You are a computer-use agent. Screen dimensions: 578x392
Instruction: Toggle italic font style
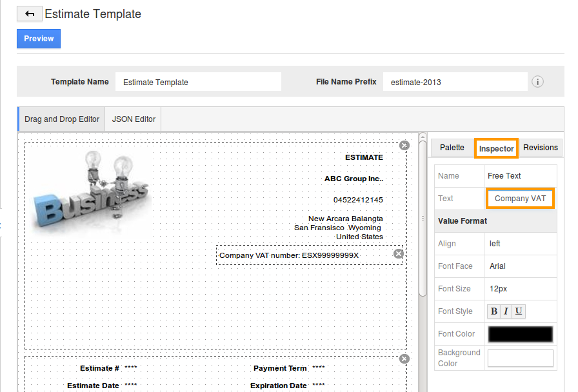[506, 311]
